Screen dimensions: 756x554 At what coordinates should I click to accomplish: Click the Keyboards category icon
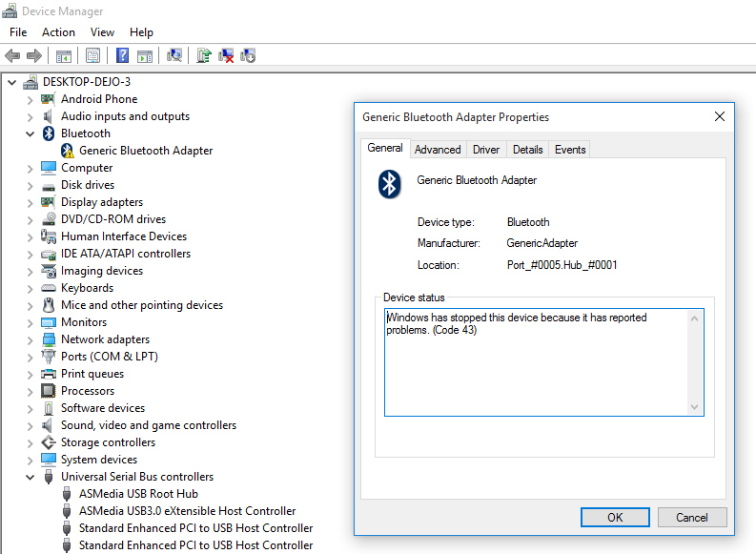(x=49, y=288)
